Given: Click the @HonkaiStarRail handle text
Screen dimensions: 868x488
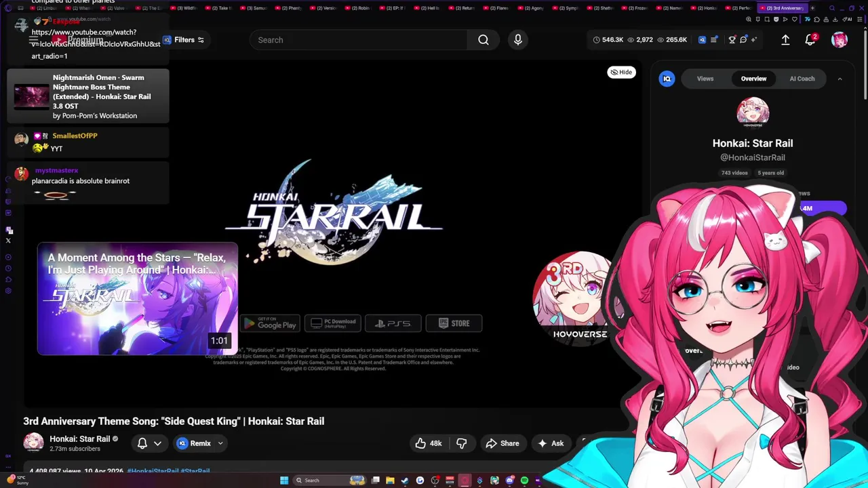Looking at the screenshot, I should [753, 157].
